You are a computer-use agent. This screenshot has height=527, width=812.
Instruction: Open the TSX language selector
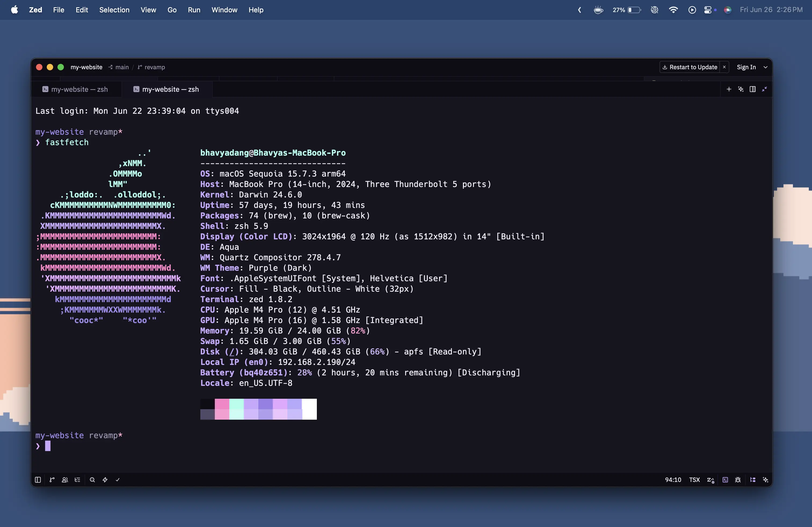(694, 480)
